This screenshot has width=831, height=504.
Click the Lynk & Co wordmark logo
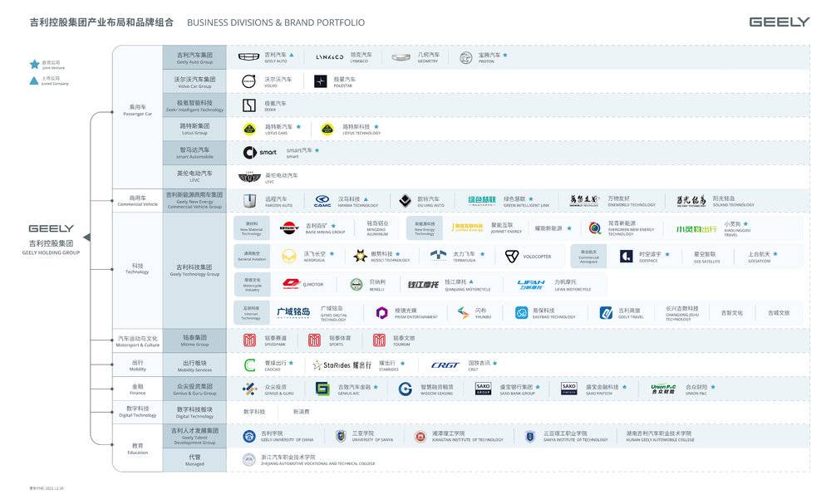[x=330, y=57]
